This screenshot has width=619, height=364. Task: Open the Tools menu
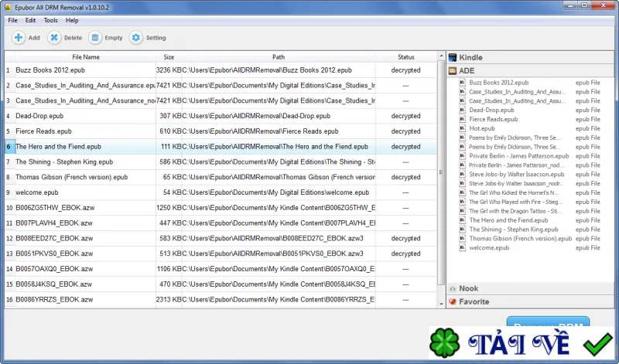click(50, 20)
